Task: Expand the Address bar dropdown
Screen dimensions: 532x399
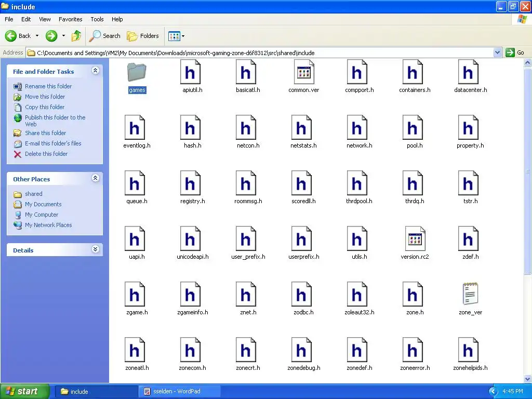Action: pyautogui.click(x=497, y=52)
